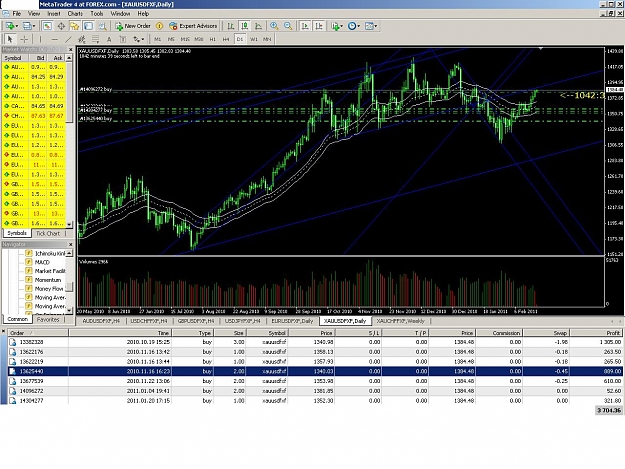Viewport: 625px width, 469px height.
Task: Click the Bid column header in Market Watch
Action: coord(38,58)
